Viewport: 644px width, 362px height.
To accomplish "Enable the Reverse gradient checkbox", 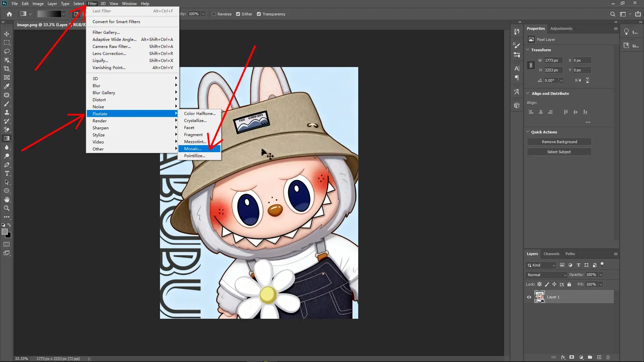I will (214, 14).
